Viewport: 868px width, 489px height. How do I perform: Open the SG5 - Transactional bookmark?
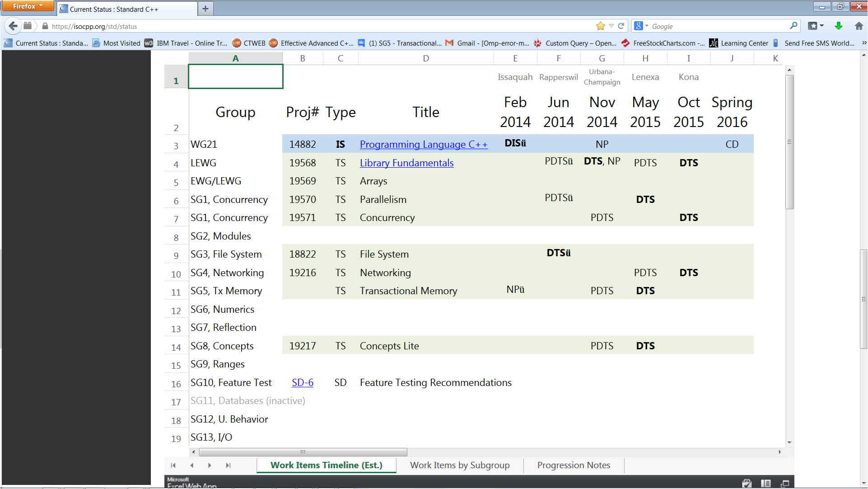tap(400, 43)
